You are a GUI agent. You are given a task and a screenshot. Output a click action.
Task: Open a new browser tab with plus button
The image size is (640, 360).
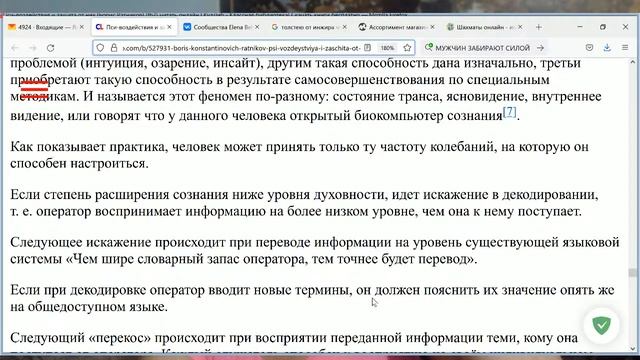click(539, 27)
